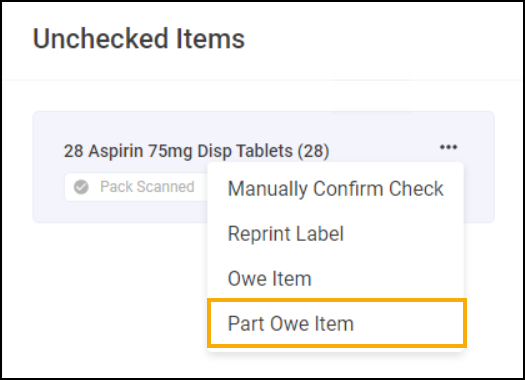The width and height of the screenshot is (525, 380).
Task: Select the Owe Item menu entry
Action: coord(335,278)
